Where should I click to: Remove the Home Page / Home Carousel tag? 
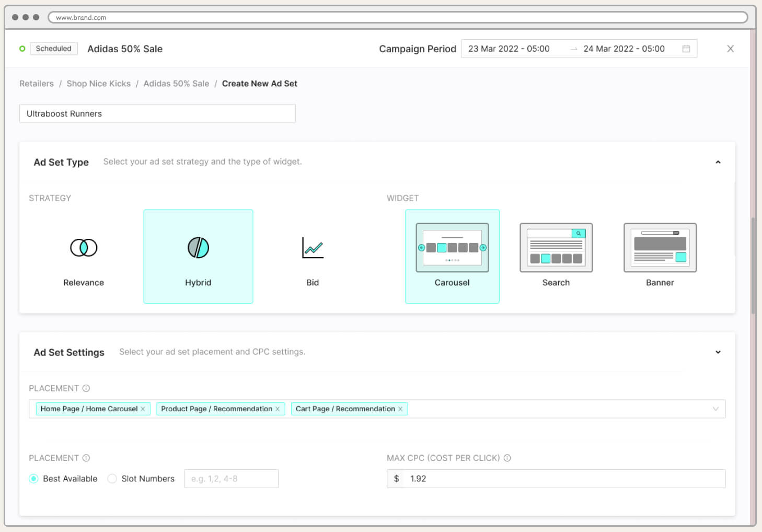click(x=143, y=409)
